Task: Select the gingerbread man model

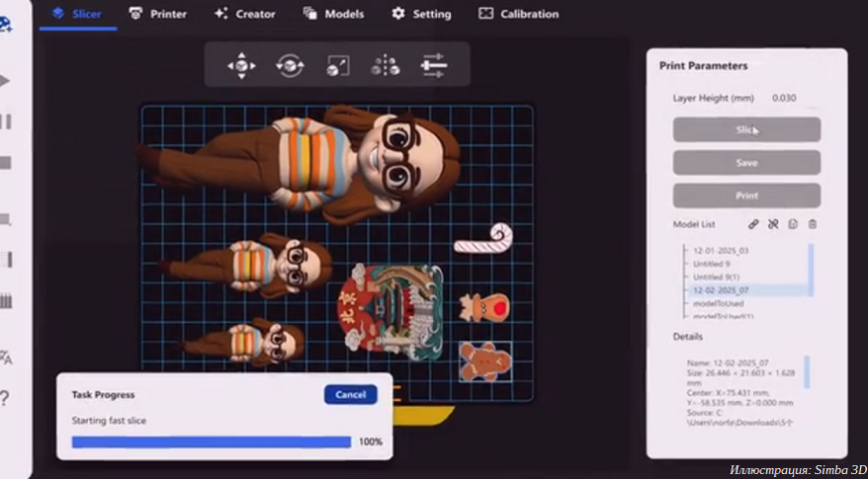Action: [x=486, y=361]
